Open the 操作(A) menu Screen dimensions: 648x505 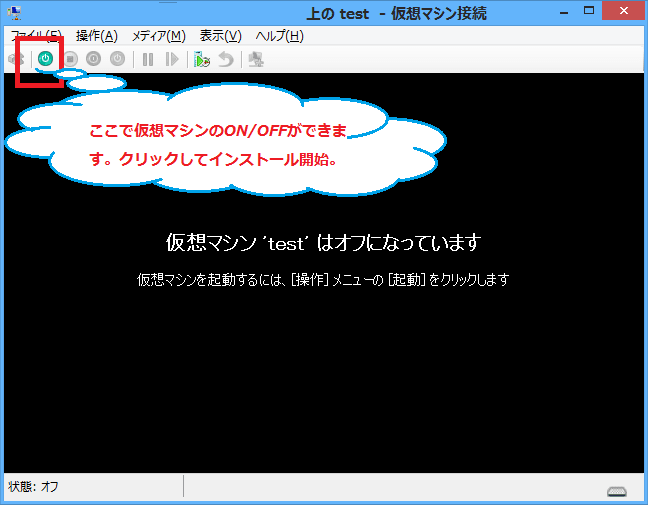click(x=96, y=36)
